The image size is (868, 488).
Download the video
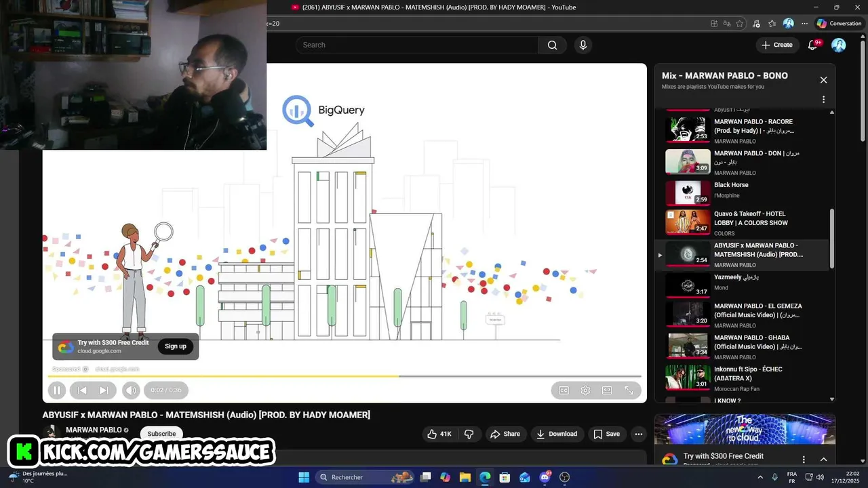[x=557, y=434]
